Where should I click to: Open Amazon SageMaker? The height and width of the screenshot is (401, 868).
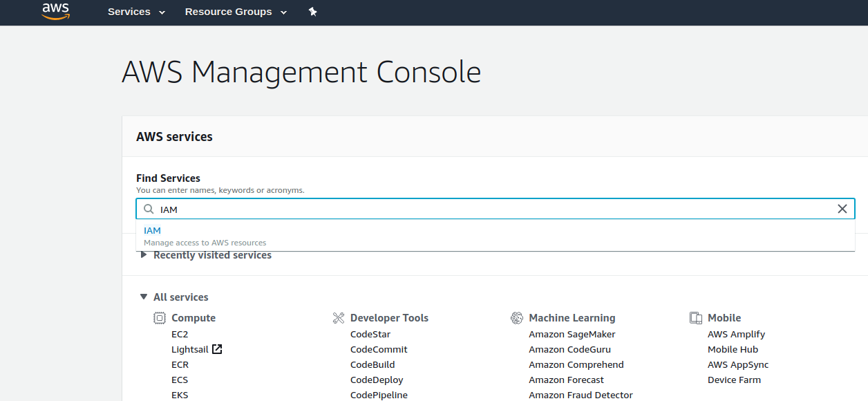click(572, 334)
